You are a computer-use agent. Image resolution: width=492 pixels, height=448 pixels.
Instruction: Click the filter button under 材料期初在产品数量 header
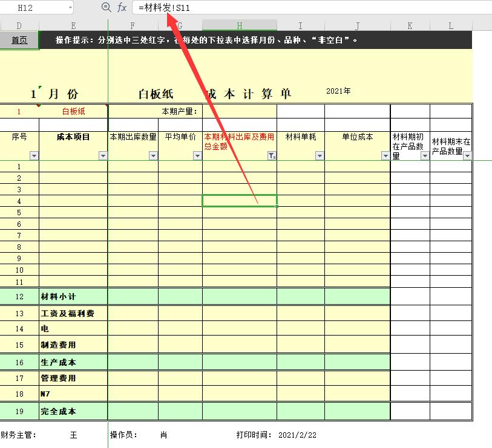pyautogui.click(x=424, y=156)
